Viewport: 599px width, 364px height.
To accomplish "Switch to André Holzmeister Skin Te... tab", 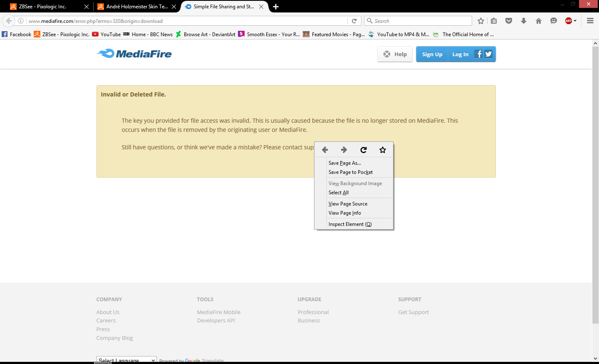I will (x=137, y=7).
